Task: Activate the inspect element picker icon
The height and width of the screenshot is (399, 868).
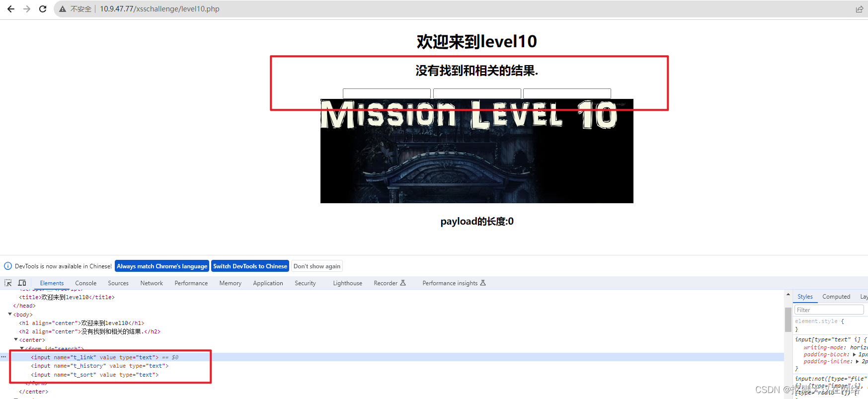Action: pos(8,283)
